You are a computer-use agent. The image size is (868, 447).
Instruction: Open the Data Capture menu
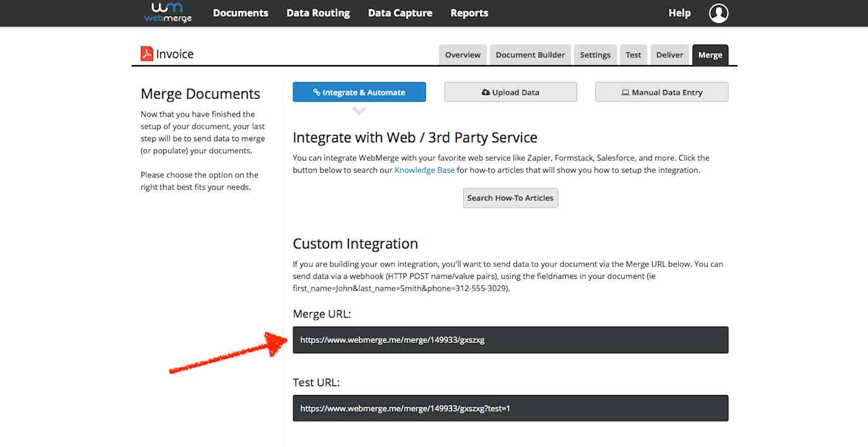click(x=400, y=12)
